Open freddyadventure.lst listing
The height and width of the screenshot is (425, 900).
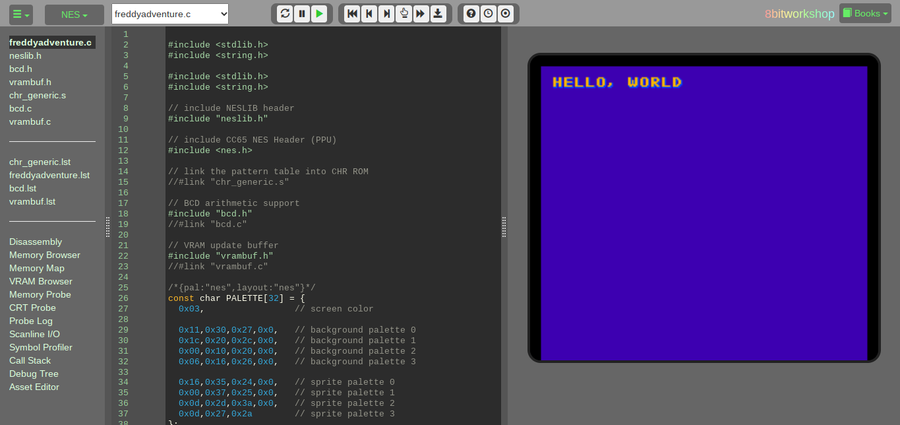(x=49, y=175)
